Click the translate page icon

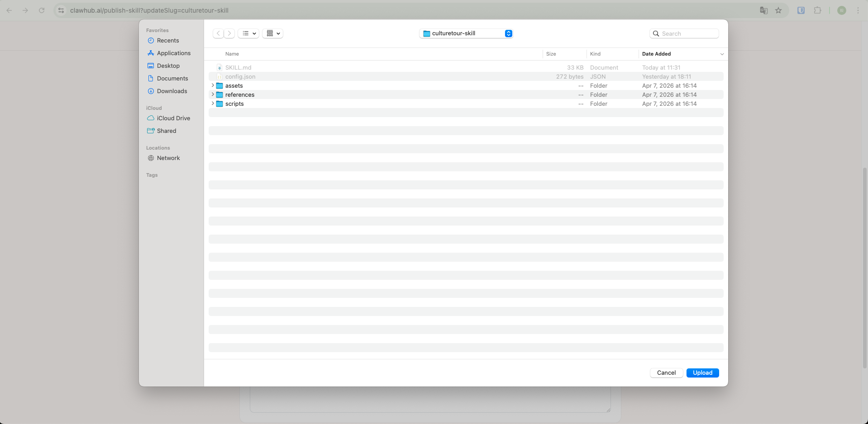(764, 10)
